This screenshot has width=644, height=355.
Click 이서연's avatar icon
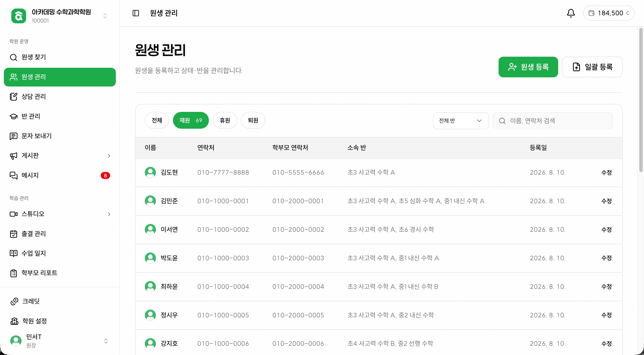(150, 230)
